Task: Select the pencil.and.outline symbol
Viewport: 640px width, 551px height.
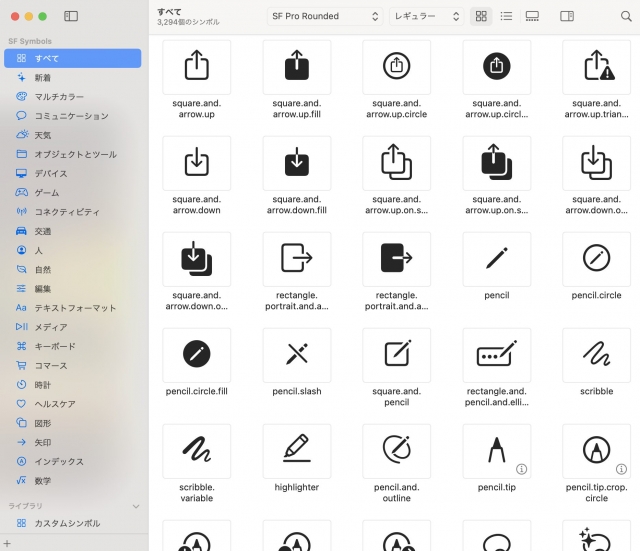Action: tap(396, 451)
